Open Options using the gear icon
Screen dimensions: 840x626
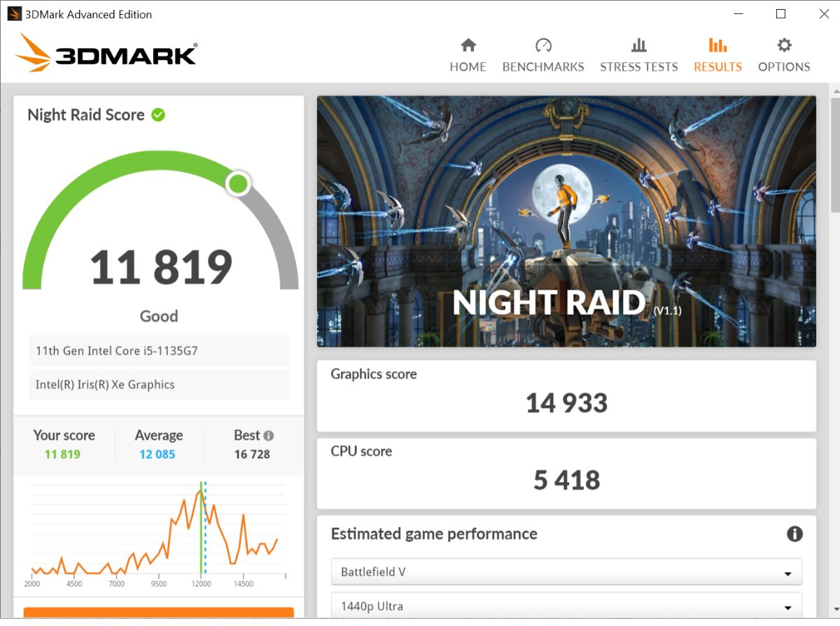pyautogui.click(x=784, y=45)
